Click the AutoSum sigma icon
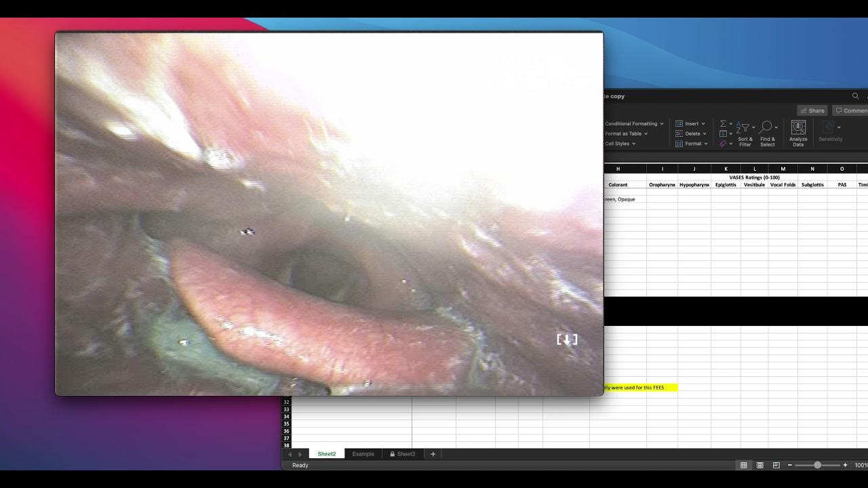Image resolution: width=868 pixels, height=488 pixels. tap(723, 124)
